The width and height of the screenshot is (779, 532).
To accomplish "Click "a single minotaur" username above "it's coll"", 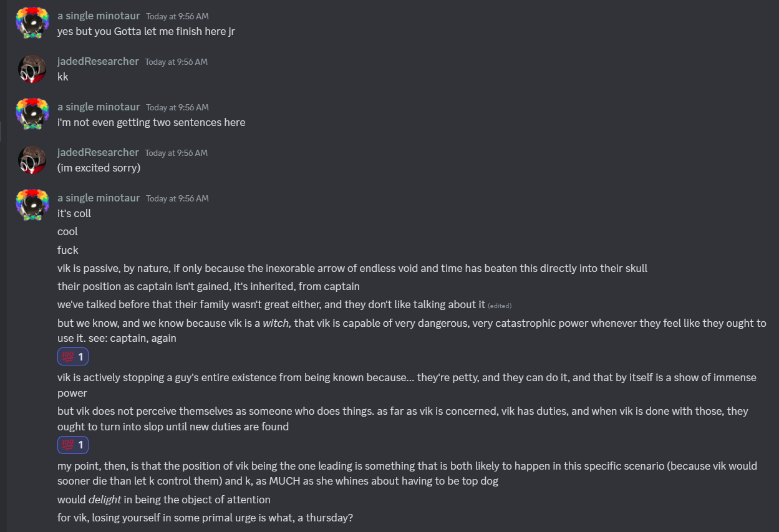I will [x=99, y=198].
